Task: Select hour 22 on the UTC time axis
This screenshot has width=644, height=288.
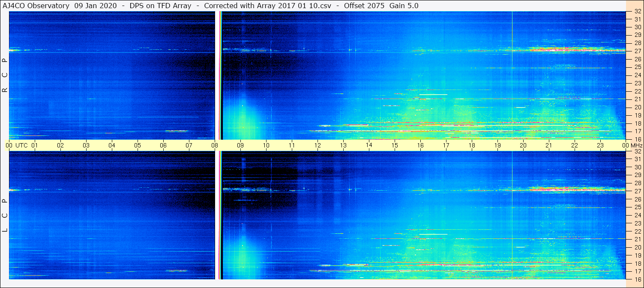Action: pos(575,145)
